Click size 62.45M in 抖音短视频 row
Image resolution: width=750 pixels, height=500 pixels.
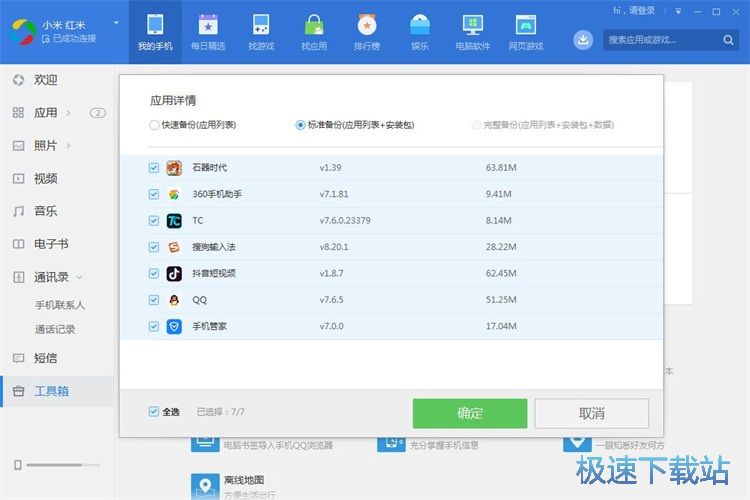click(501, 273)
